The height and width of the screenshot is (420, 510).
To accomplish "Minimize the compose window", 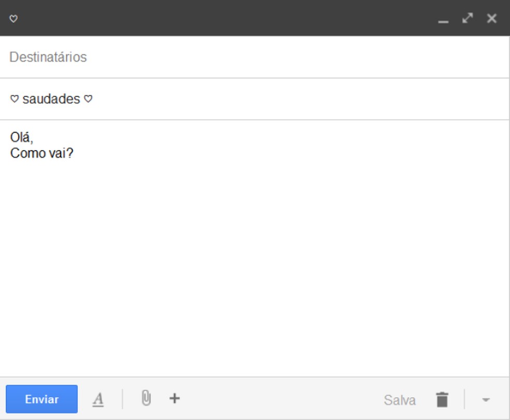I will click(443, 20).
